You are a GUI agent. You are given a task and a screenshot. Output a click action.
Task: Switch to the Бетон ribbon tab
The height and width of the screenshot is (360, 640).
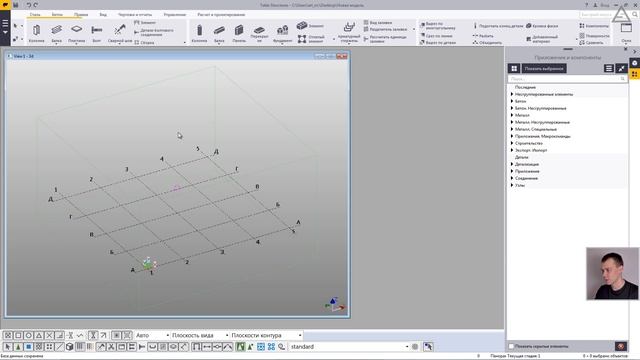tap(57, 14)
